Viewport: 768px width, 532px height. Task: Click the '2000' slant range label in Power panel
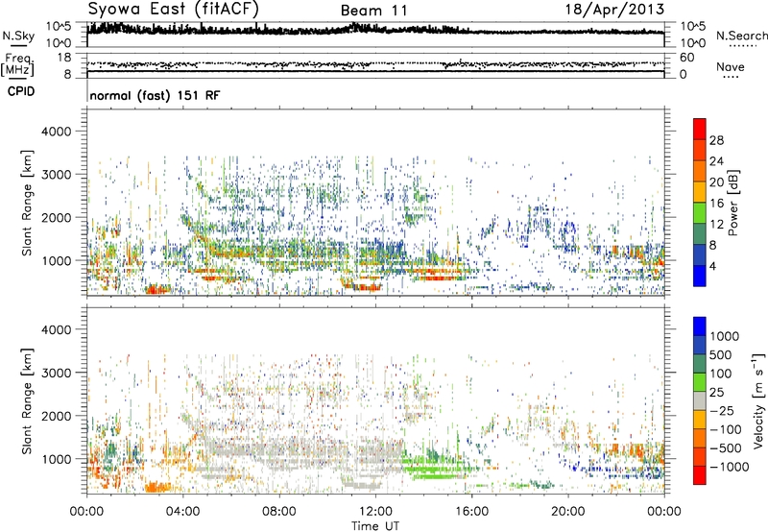56,217
